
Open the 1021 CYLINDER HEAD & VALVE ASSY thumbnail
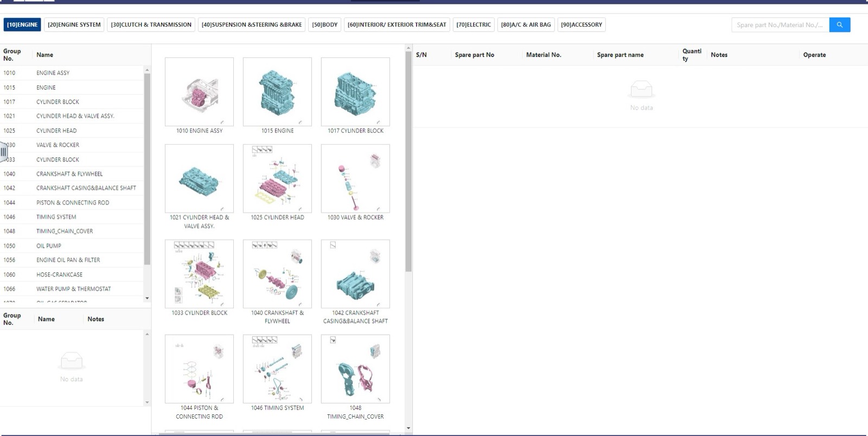pos(199,178)
